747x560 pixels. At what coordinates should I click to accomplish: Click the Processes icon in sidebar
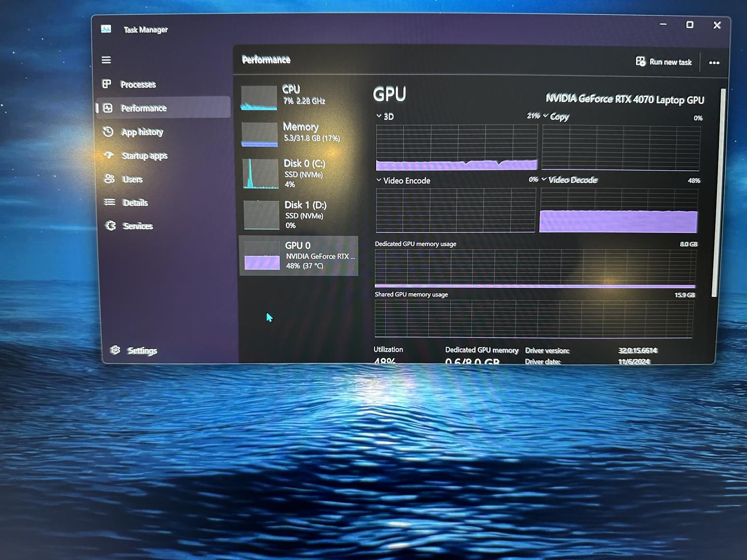[107, 84]
